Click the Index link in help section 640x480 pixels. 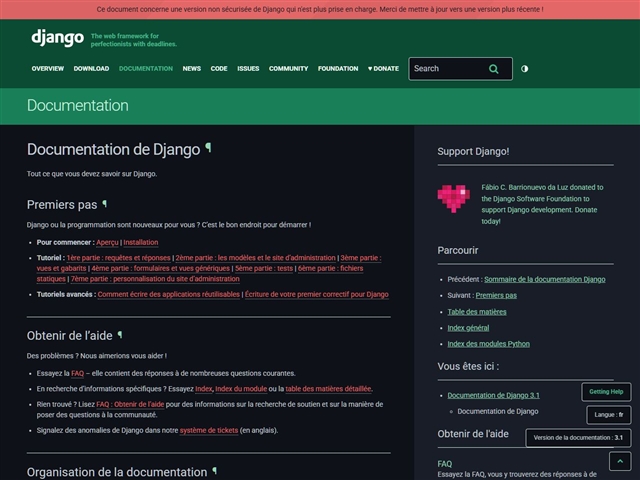click(204, 389)
